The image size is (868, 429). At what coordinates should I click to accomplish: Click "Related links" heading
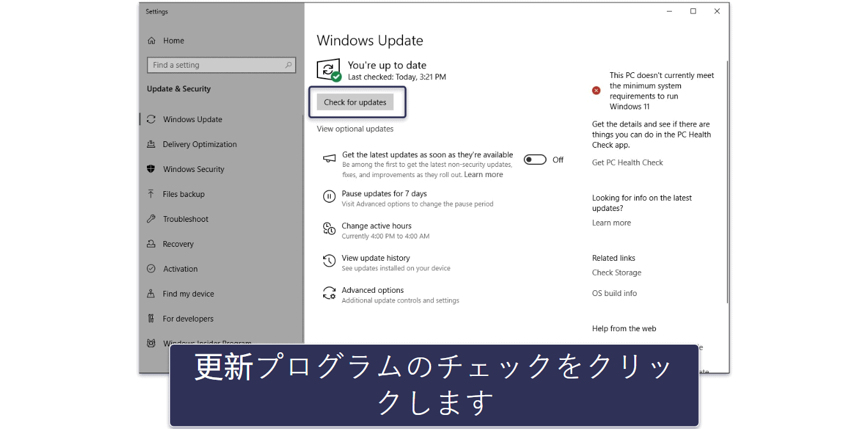(x=614, y=258)
